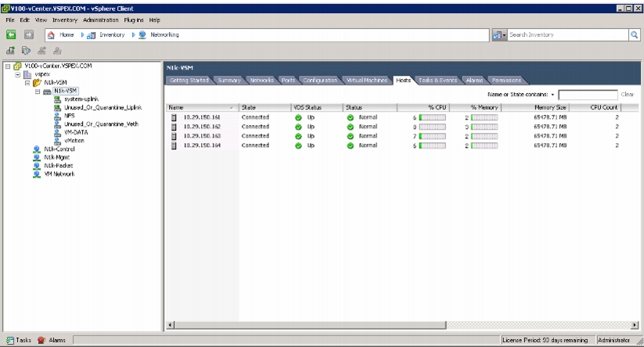Click VDS status Up icon for 10.29.150.162

pos(299,127)
